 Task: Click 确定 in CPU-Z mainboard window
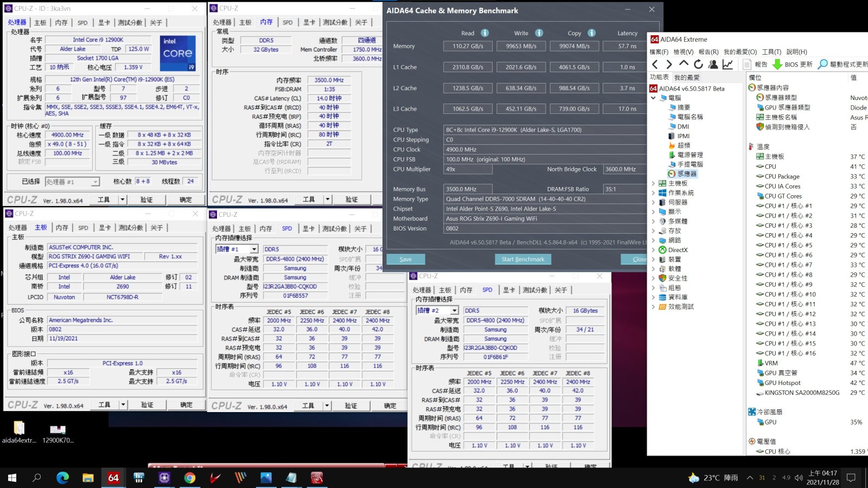click(x=186, y=404)
